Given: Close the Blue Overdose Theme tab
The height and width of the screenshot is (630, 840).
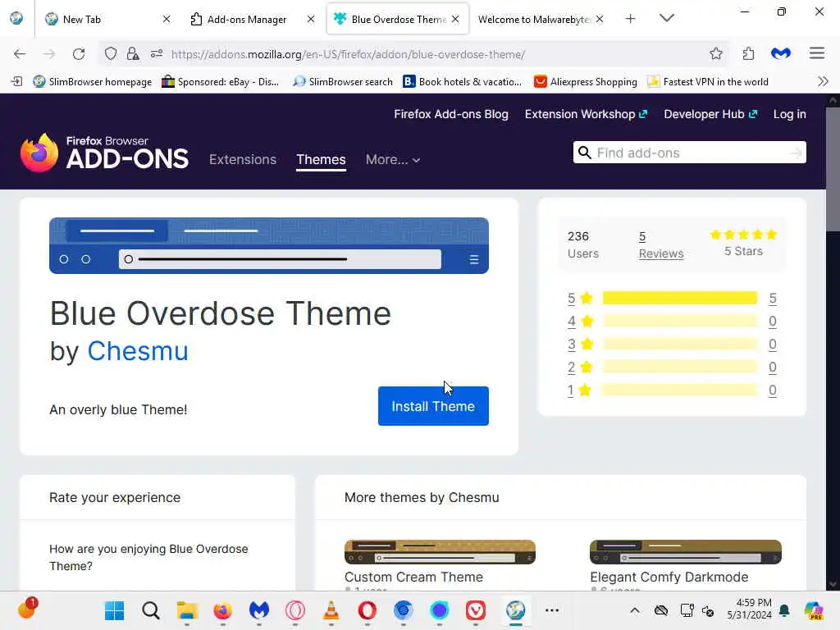Looking at the screenshot, I should tap(454, 20).
